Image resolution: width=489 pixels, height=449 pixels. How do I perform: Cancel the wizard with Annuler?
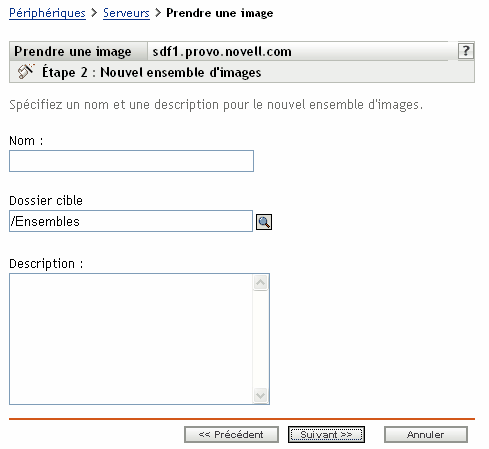point(426,434)
